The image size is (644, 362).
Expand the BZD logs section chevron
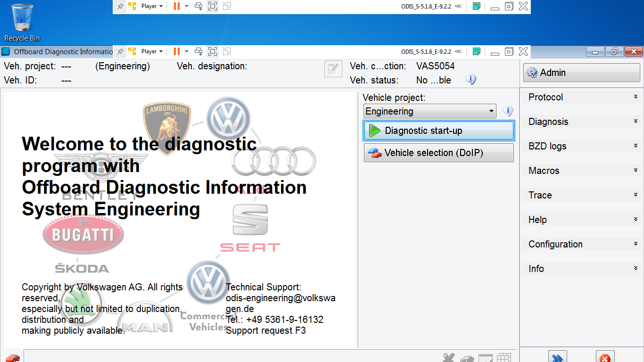(636, 146)
